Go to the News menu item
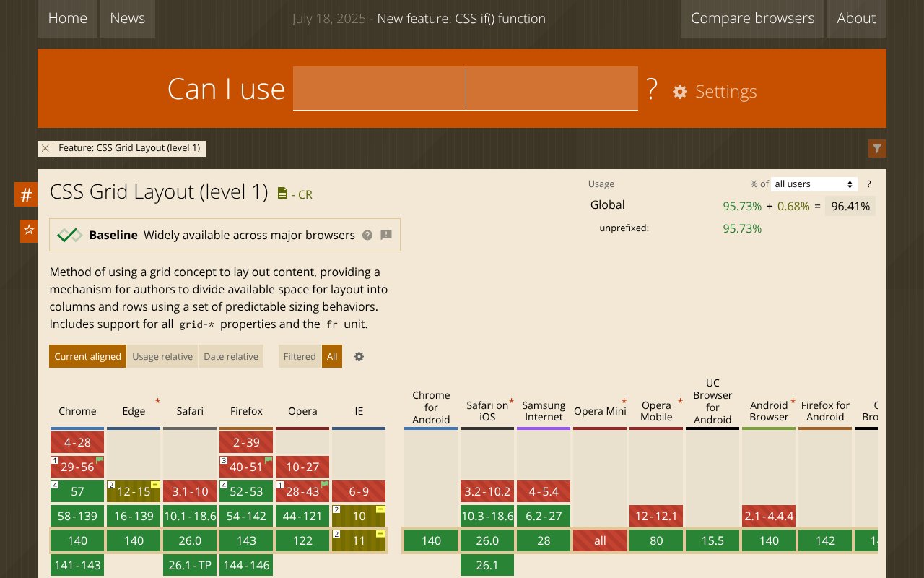This screenshot has height=578, width=924. [x=127, y=19]
